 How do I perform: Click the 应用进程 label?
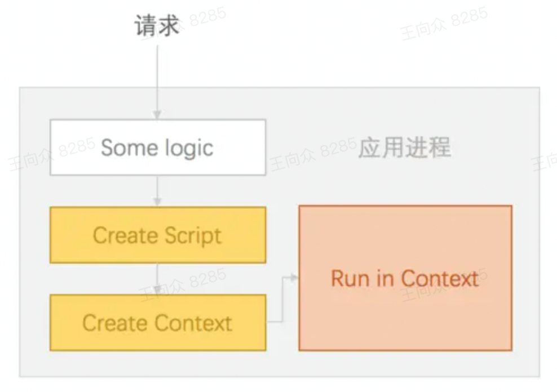(x=405, y=147)
